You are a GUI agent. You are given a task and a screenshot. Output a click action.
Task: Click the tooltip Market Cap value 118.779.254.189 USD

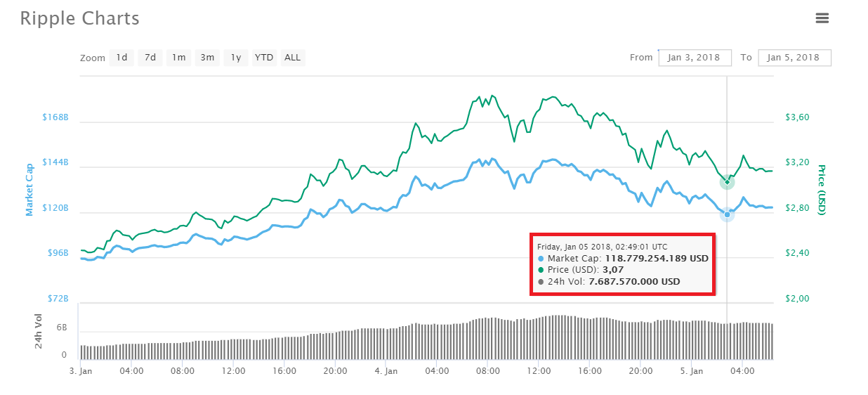pyautogui.click(x=657, y=258)
